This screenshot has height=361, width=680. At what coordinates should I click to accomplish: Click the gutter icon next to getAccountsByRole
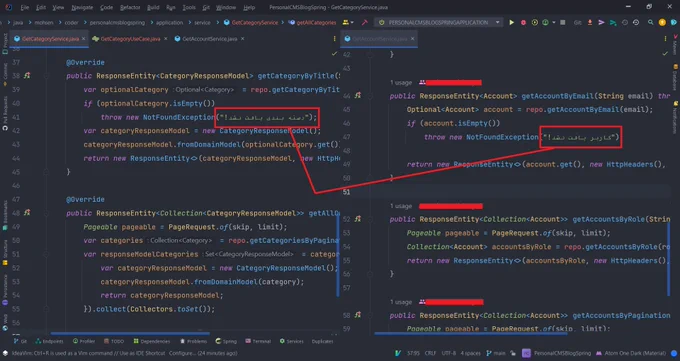click(x=358, y=219)
